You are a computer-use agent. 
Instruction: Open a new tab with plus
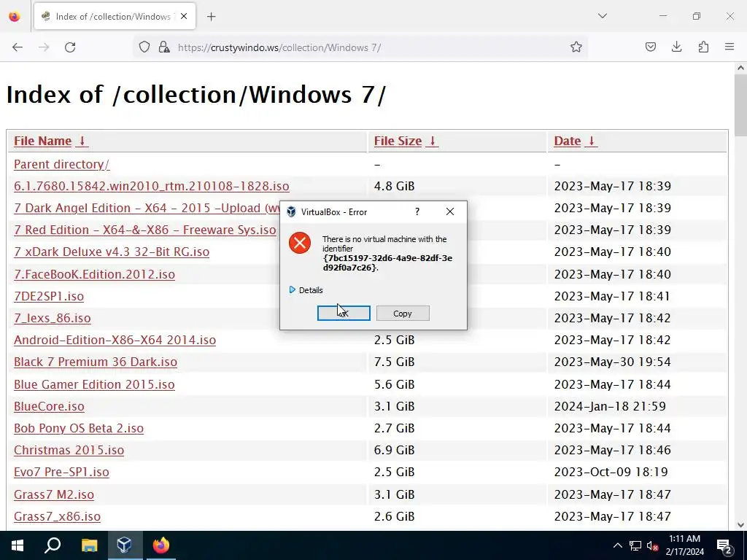coord(212,17)
